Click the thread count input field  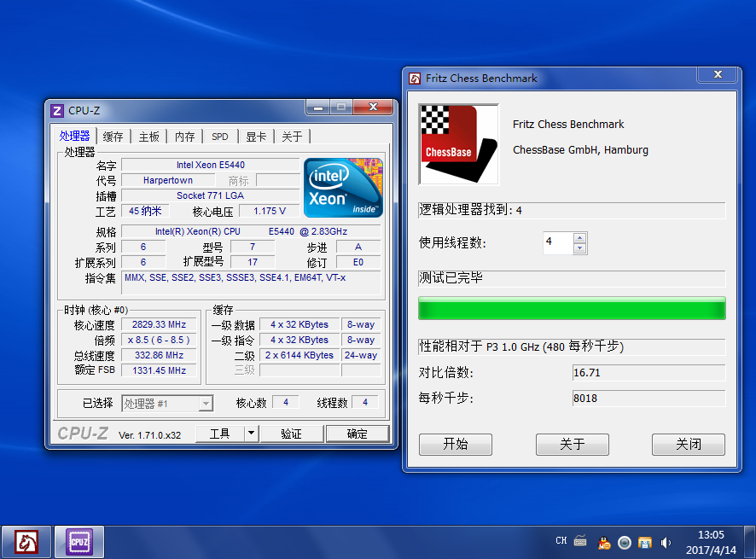(x=558, y=242)
